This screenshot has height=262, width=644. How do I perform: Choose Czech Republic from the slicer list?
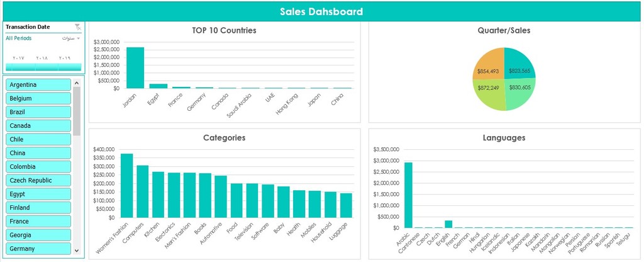click(38, 180)
